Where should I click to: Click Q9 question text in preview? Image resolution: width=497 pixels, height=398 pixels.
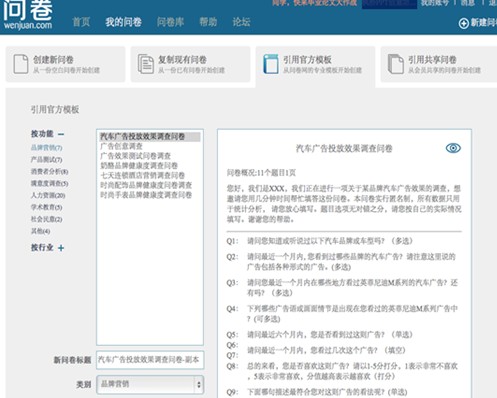pyautogui.click(x=327, y=392)
